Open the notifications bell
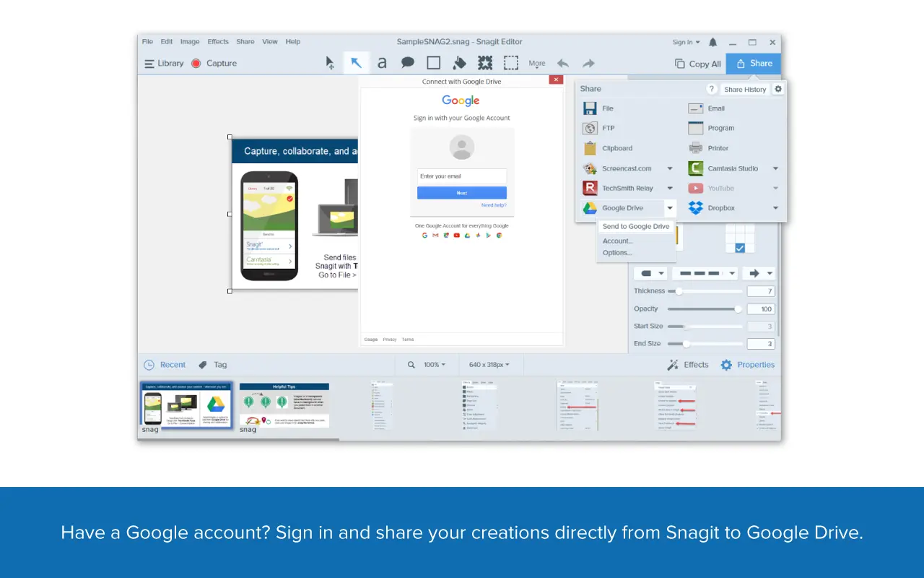This screenshot has height=578, width=924. [713, 43]
